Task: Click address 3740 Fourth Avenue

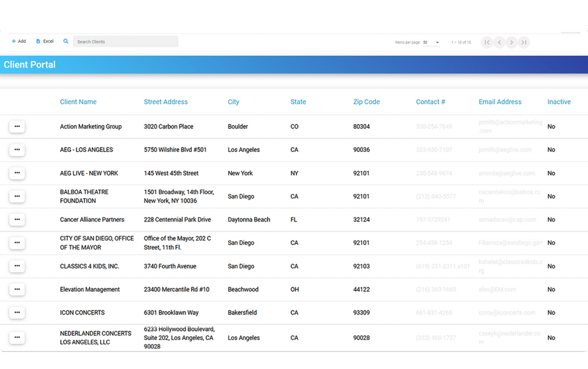Action: pos(170,266)
